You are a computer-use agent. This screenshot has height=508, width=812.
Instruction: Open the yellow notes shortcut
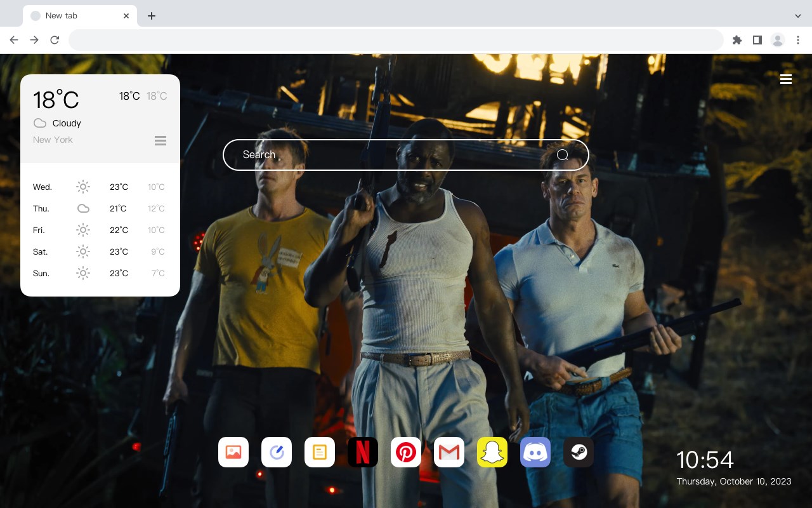[320, 452]
